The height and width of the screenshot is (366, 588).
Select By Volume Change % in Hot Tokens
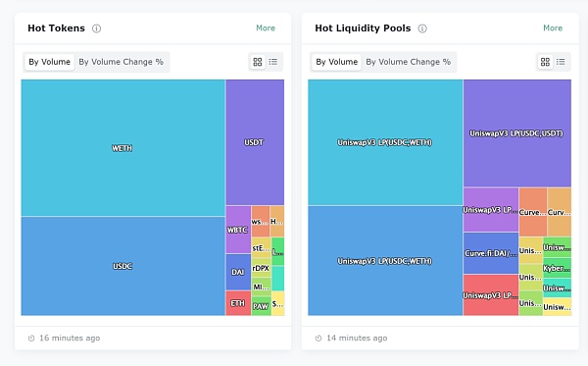point(122,62)
